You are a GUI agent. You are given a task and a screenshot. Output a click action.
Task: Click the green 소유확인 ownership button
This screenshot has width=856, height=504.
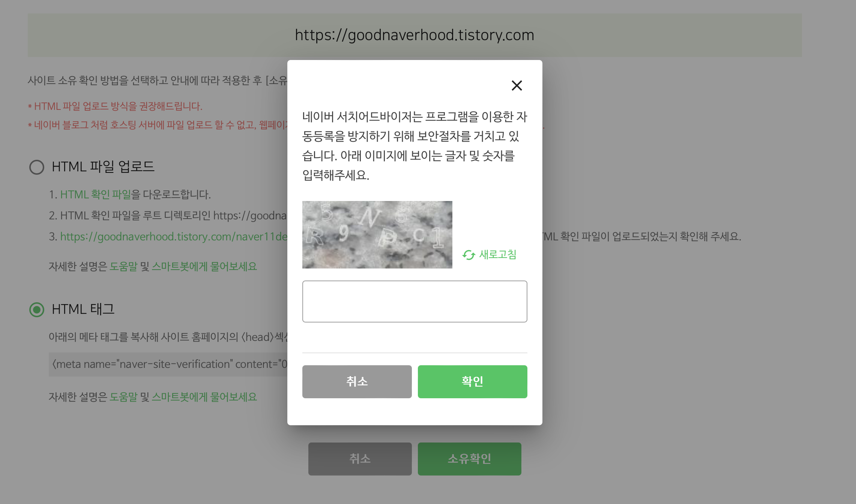pyautogui.click(x=469, y=459)
